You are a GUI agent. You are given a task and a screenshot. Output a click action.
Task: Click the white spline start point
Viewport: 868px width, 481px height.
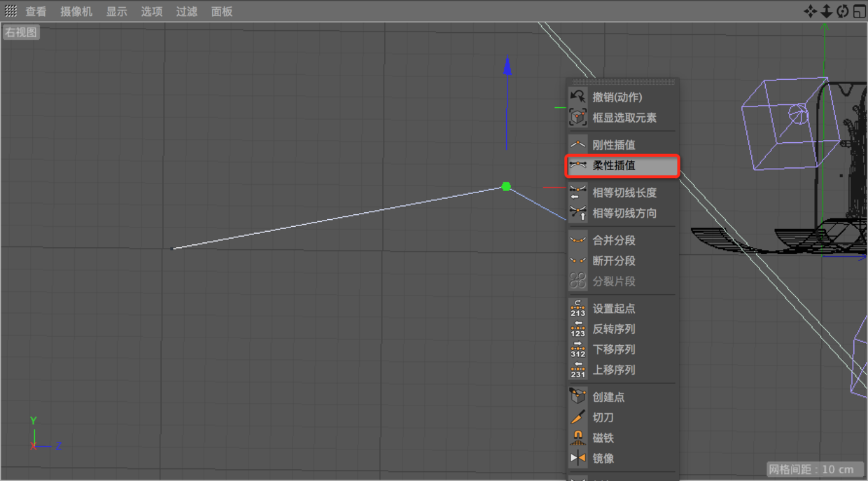[174, 249]
